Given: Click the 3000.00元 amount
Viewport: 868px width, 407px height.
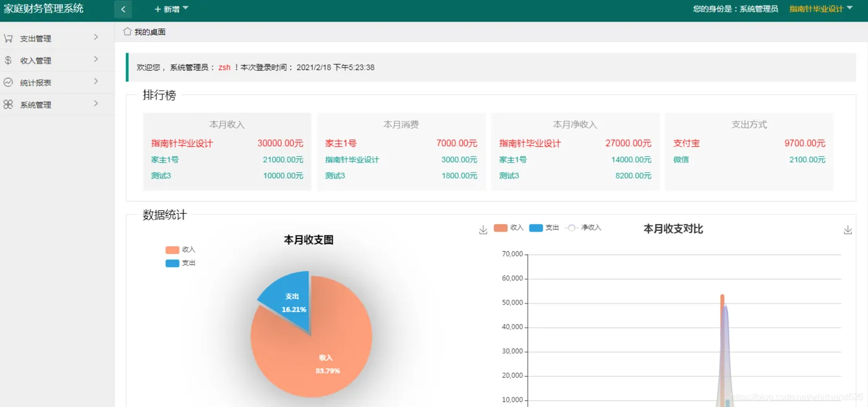Looking at the screenshot, I should pyautogui.click(x=459, y=160).
